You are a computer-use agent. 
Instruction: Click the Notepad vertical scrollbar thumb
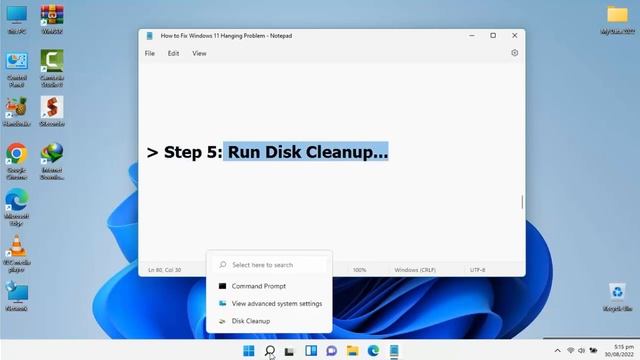tap(522, 202)
